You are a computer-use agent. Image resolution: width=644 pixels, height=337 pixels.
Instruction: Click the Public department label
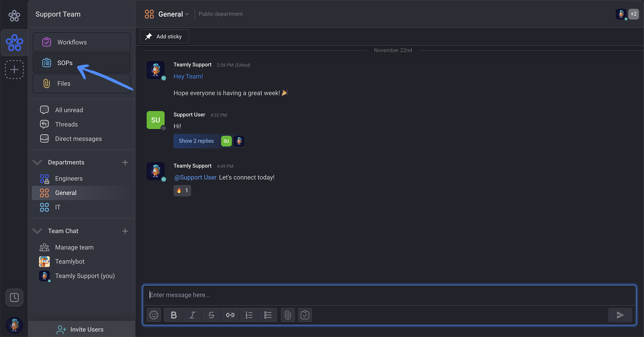221,14
